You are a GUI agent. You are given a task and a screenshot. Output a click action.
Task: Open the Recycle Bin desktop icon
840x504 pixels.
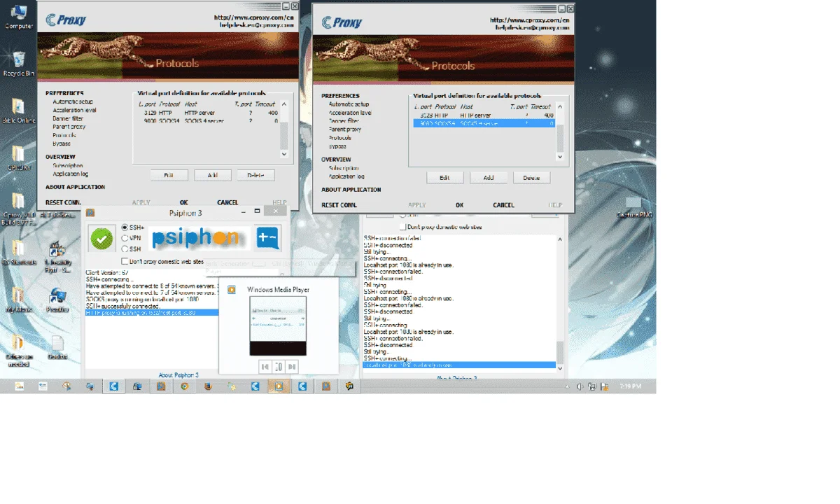[18, 63]
